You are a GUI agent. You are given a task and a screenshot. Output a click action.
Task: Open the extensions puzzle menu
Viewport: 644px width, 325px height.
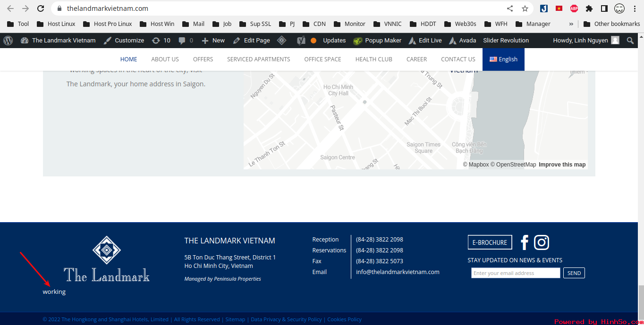(589, 8)
